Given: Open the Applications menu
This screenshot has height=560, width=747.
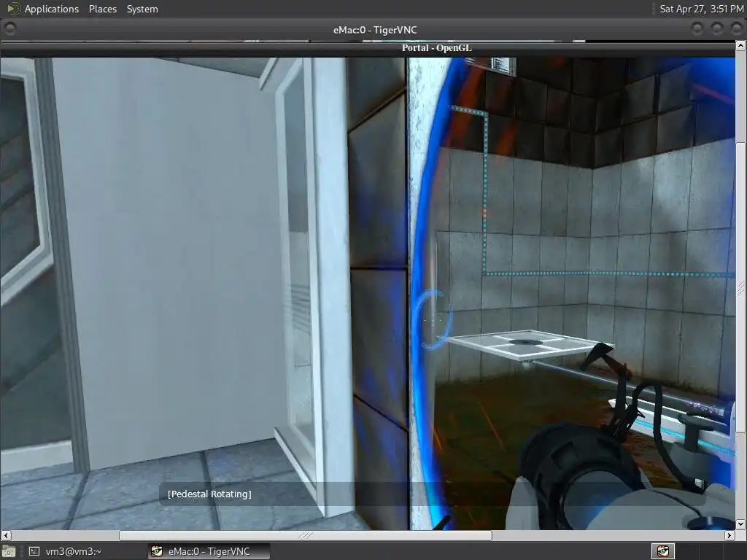Looking at the screenshot, I should (x=52, y=9).
